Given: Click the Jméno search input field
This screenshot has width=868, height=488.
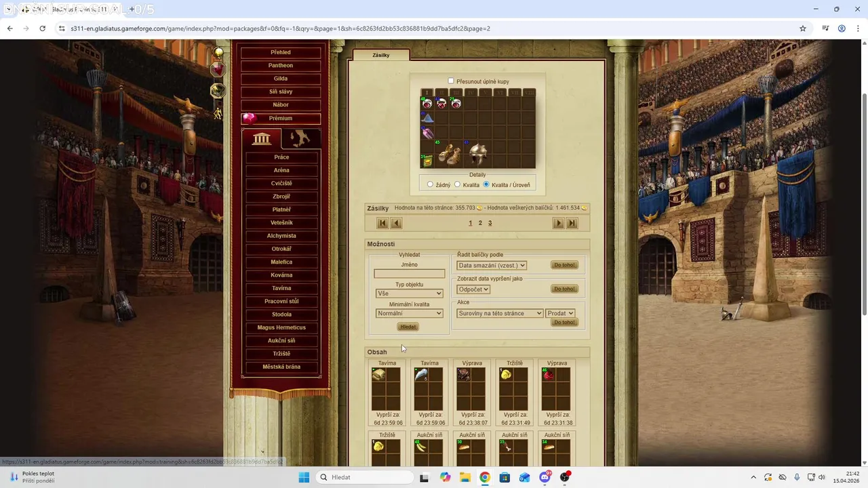Looking at the screenshot, I should 410,274.
